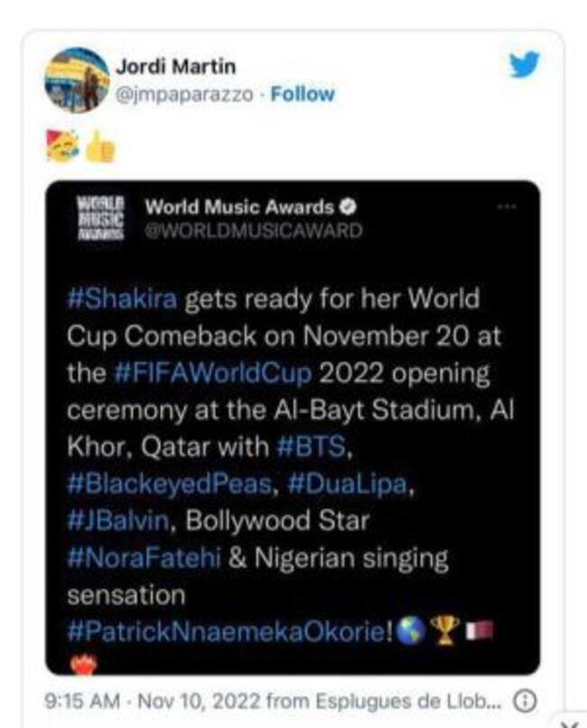Click the @WORLDMUSICAWARD handle
Screen dimensions: 587x728
coord(253,230)
